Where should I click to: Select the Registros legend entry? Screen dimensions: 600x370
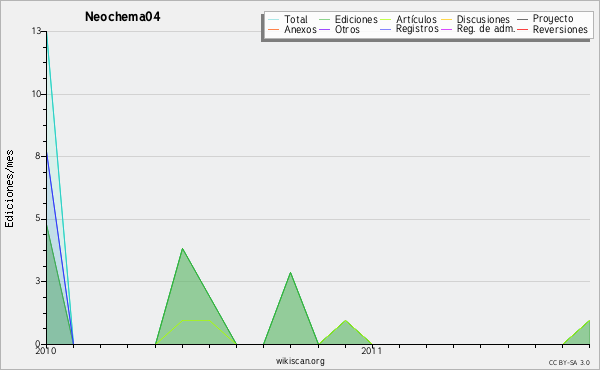409,29
